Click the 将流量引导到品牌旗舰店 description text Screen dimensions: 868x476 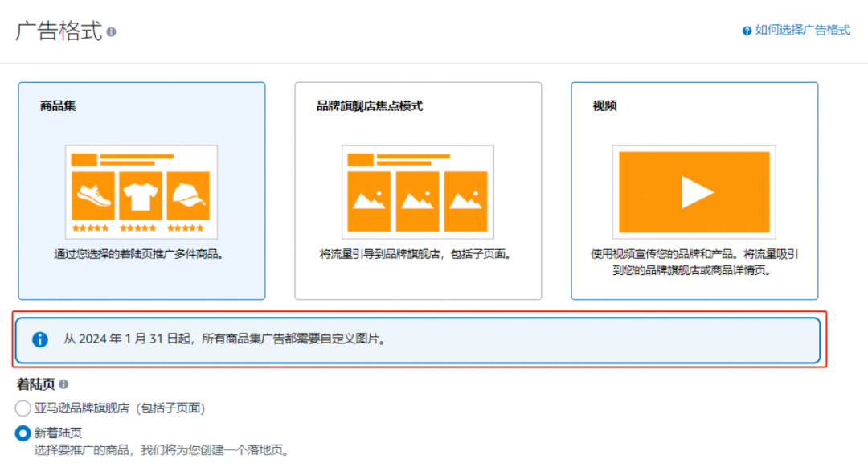coord(416,254)
